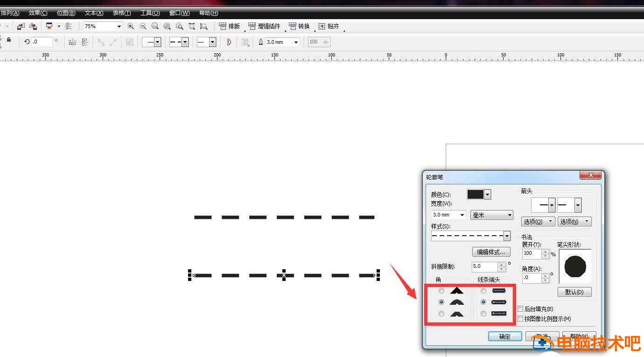
Task: Open the 工具 menu
Action: (150, 13)
